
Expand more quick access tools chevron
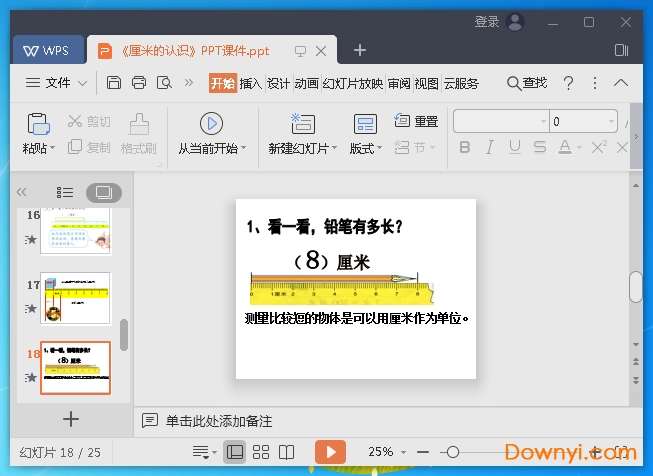(189, 82)
